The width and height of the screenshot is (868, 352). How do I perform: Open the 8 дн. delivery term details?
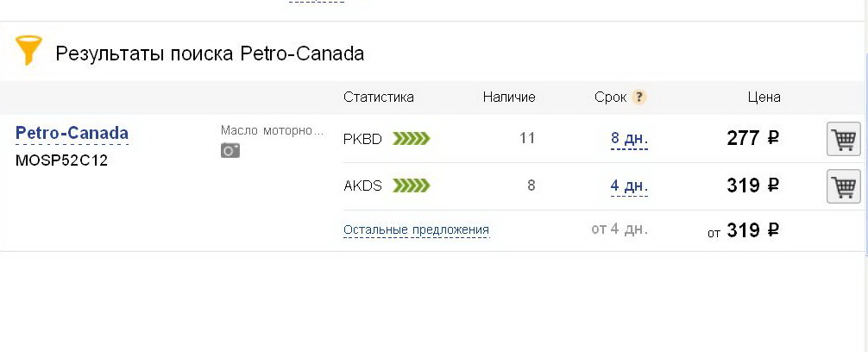tap(629, 138)
